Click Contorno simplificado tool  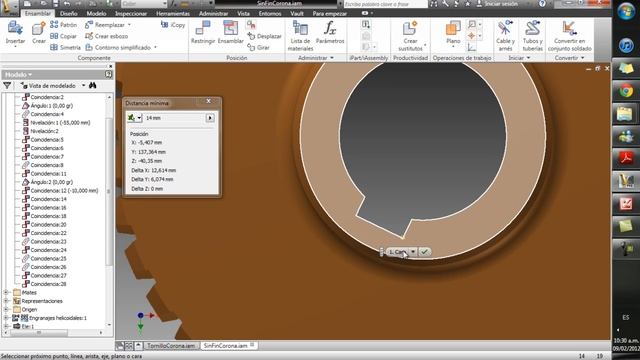(121, 47)
